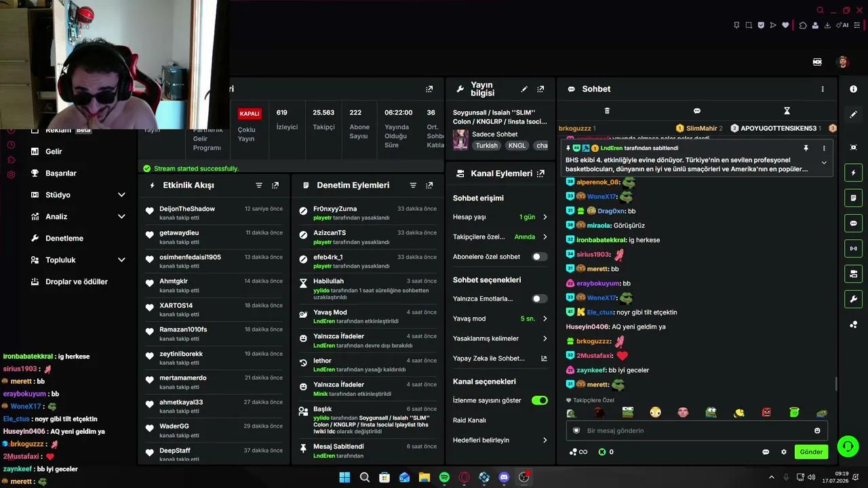Image resolution: width=868 pixels, height=488 pixels.
Task: Clear chat using trash icon
Action: point(607,110)
